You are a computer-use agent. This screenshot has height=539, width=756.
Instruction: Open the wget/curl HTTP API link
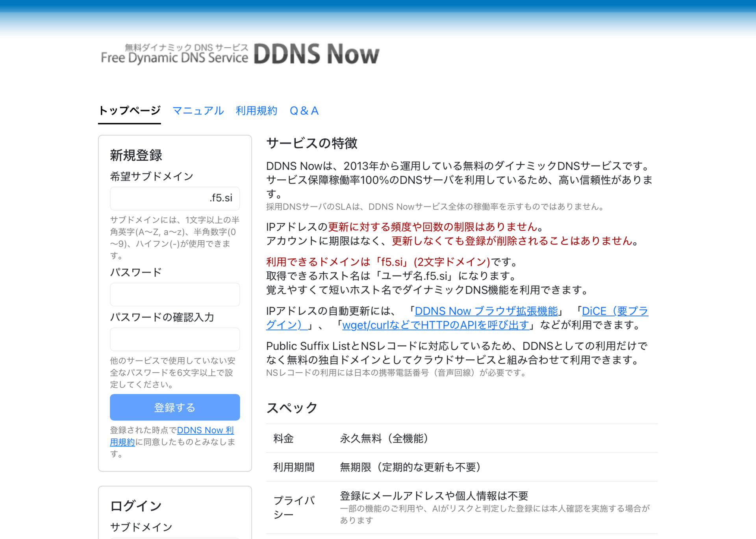pos(435,325)
